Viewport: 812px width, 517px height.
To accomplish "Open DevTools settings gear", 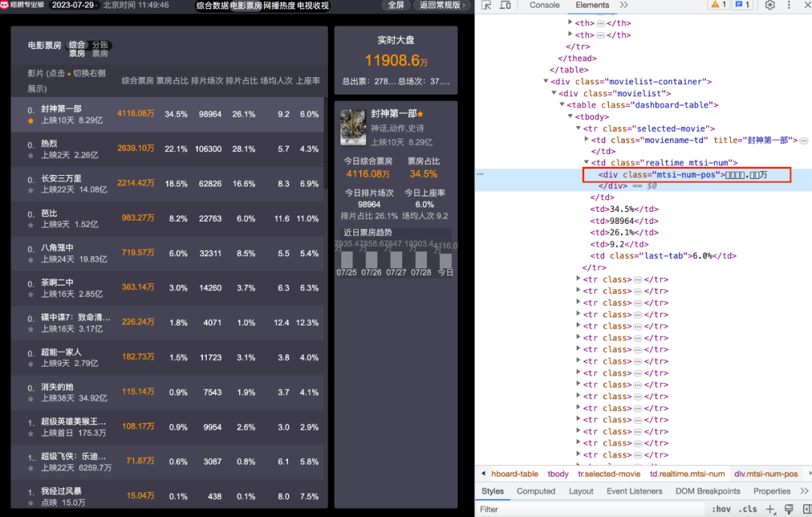I will coord(770,5).
